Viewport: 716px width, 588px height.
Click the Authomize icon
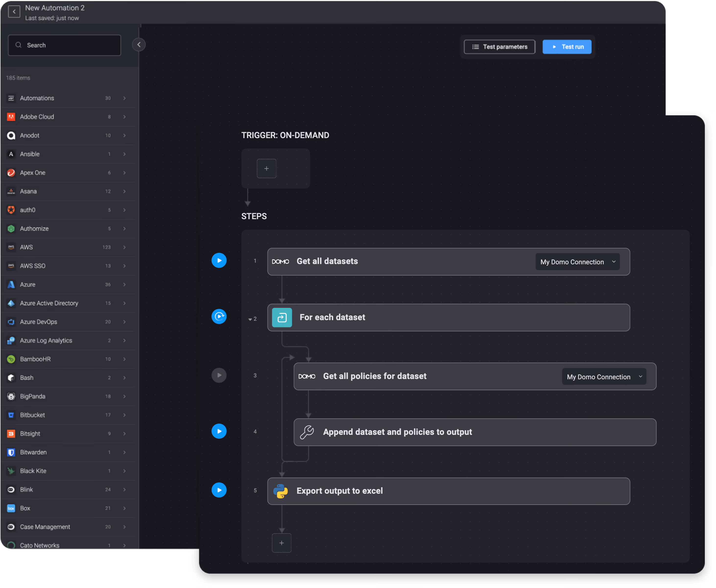11,229
